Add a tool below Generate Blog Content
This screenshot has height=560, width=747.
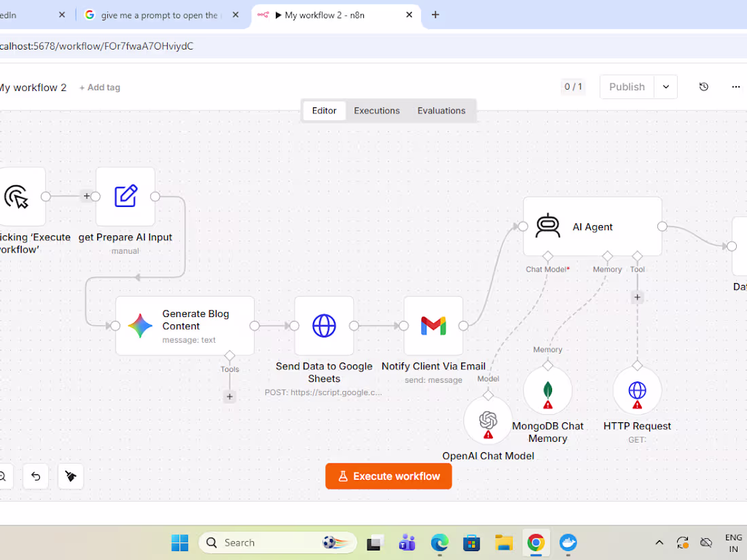pyautogui.click(x=230, y=396)
